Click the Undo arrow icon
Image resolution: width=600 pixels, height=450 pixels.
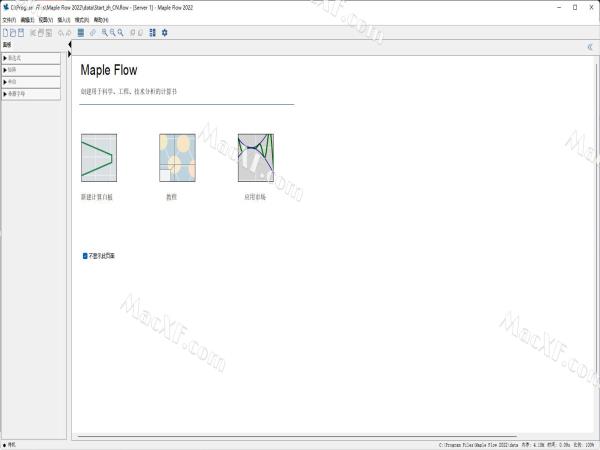coord(60,33)
